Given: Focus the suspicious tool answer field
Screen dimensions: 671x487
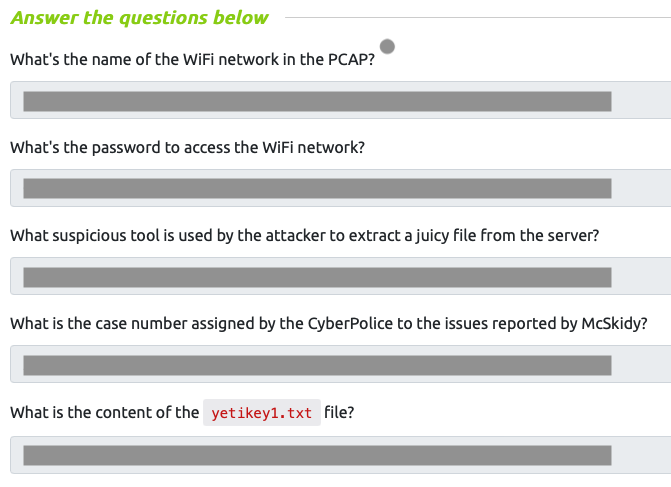Looking at the screenshot, I should pos(341,276).
